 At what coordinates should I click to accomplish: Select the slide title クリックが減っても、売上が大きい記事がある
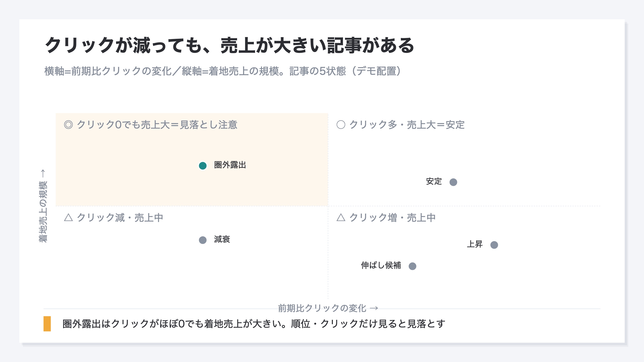[229, 45]
